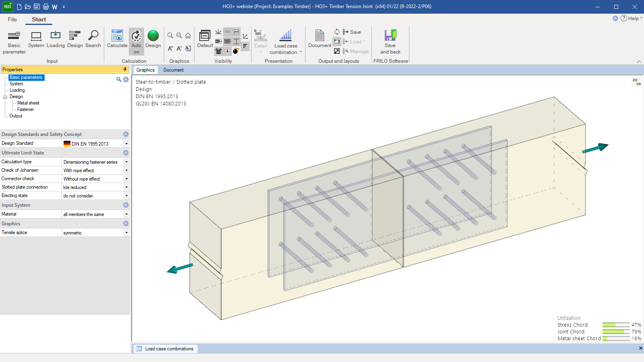
Task: Open Design in the Input group
Action: pos(75,39)
